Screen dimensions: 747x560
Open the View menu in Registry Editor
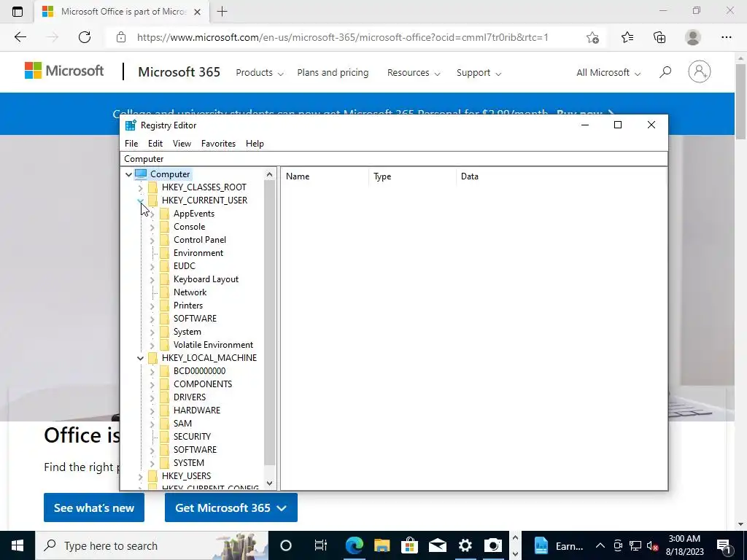[182, 144]
